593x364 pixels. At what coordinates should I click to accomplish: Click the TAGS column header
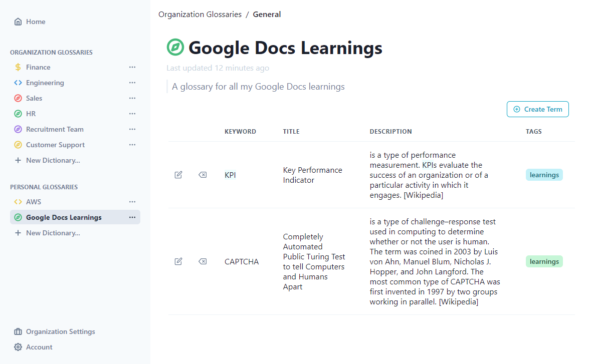[534, 131]
